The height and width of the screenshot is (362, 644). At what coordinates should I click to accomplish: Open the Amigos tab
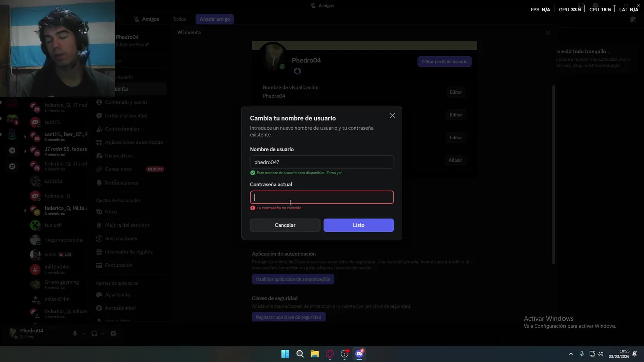[x=146, y=19]
